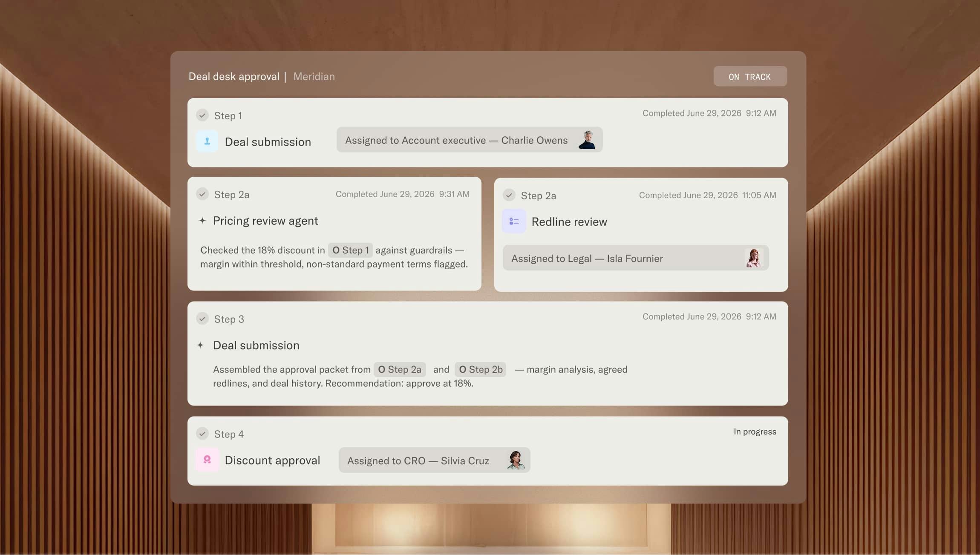Toggle the Redline review Step 2a checkmark
The height and width of the screenshot is (555, 980).
509,195
